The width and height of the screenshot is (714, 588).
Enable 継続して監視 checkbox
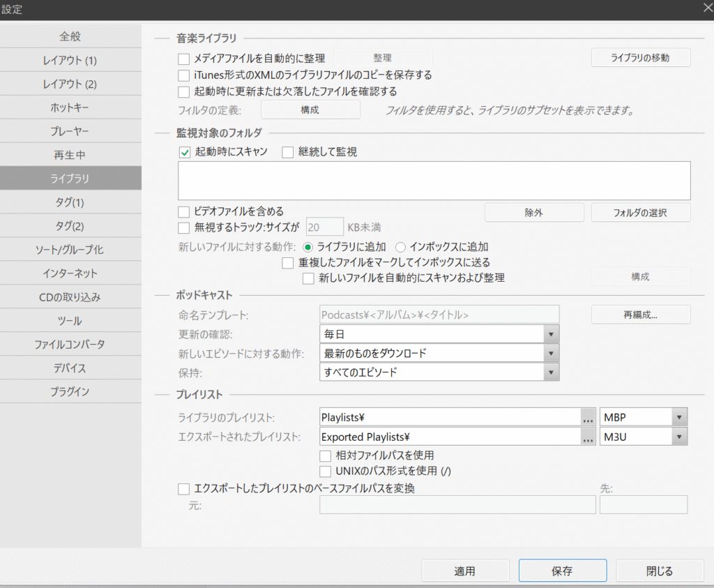[288, 152]
